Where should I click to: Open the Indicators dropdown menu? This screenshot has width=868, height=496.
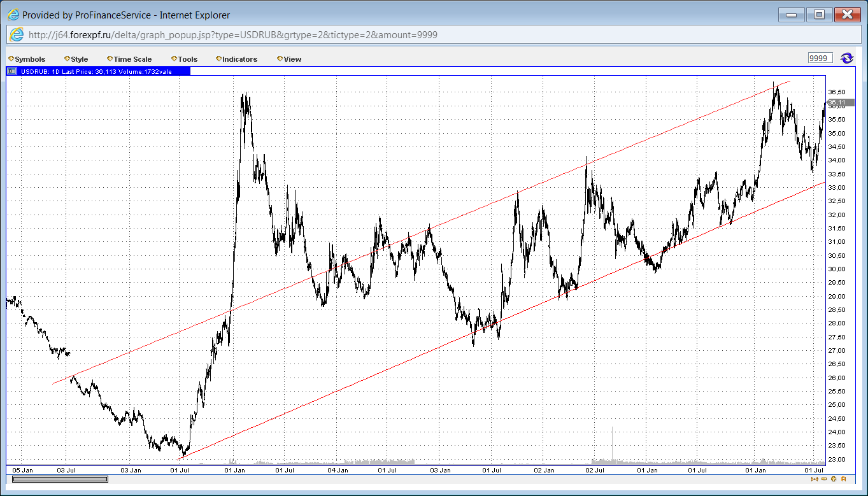[236, 59]
